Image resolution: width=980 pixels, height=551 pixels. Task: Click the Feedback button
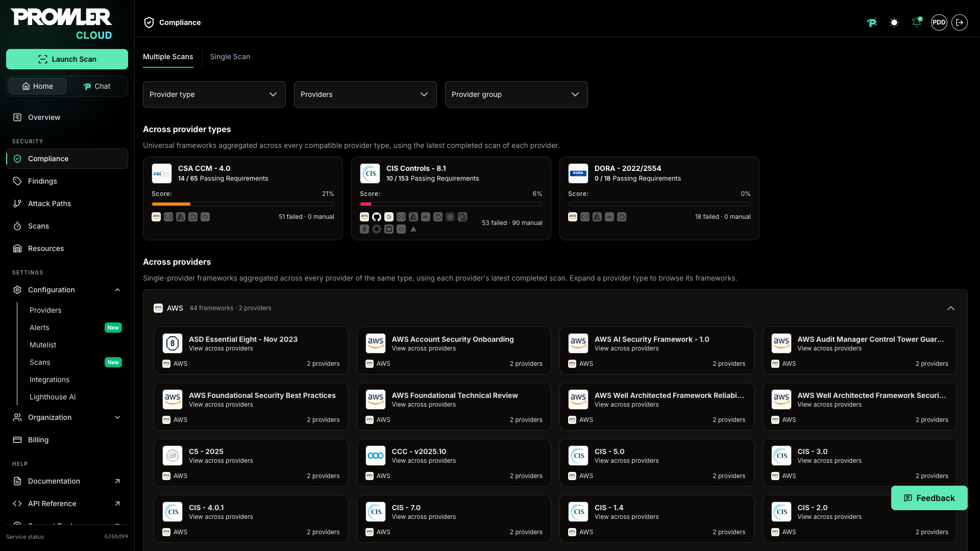[x=929, y=498]
